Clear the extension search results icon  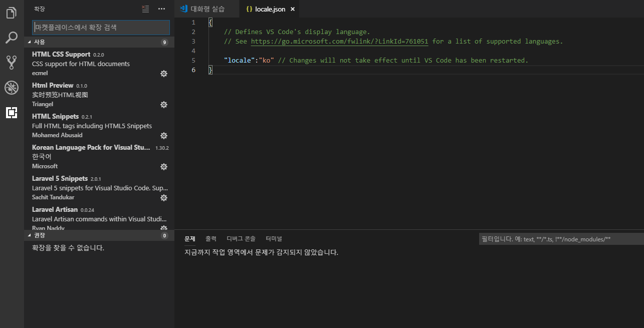(x=145, y=9)
